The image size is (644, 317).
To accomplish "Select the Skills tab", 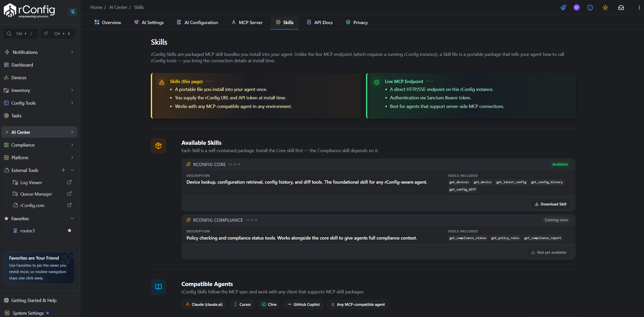I will pyautogui.click(x=285, y=22).
